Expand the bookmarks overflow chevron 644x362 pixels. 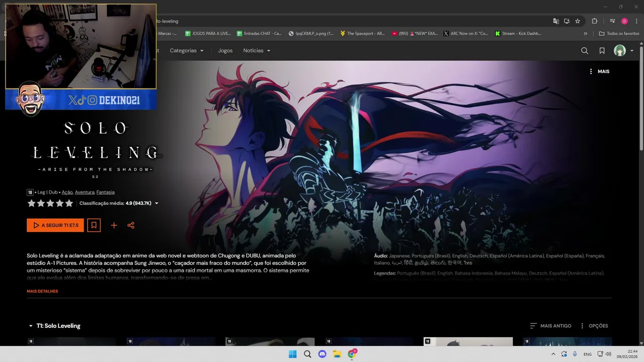[x=585, y=34]
